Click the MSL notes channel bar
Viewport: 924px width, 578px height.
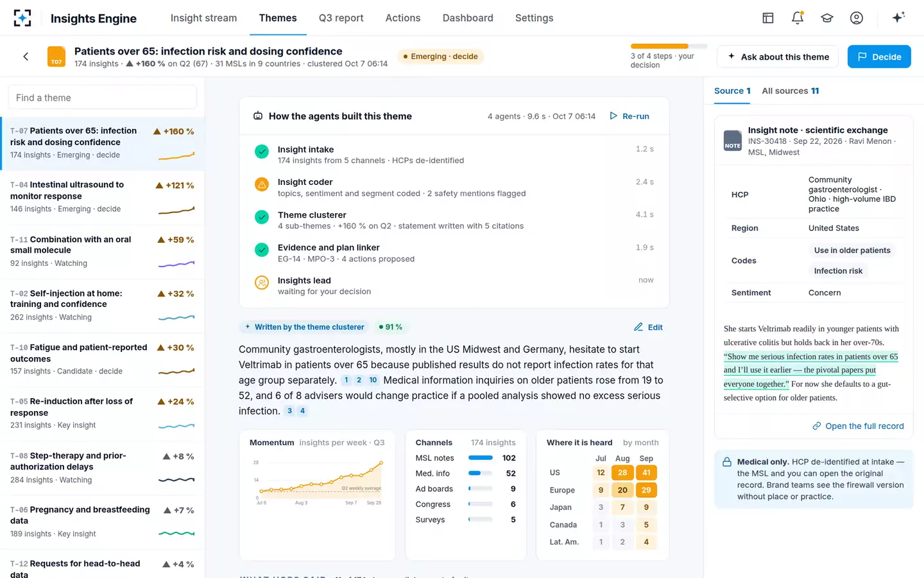pyautogui.click(x=481, y=458)
